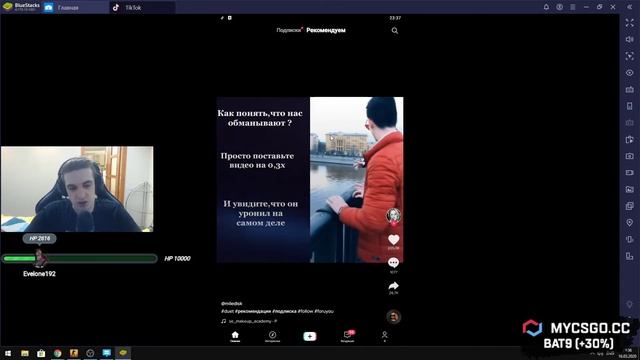Open multi-instance manager icon
Screen dimensions: 640x360
point(630,206)
